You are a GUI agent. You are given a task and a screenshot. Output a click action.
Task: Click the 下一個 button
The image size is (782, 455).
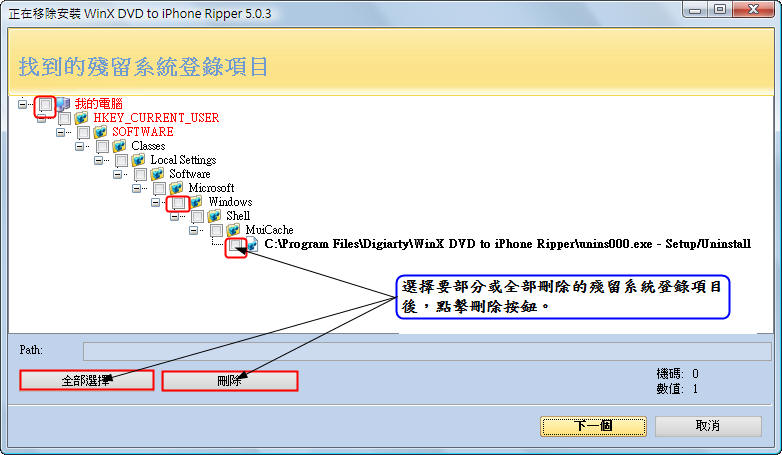tap(592, 426)
